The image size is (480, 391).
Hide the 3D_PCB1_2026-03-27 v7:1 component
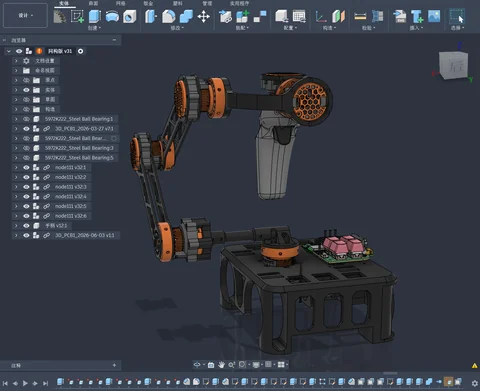pos(26,129)
